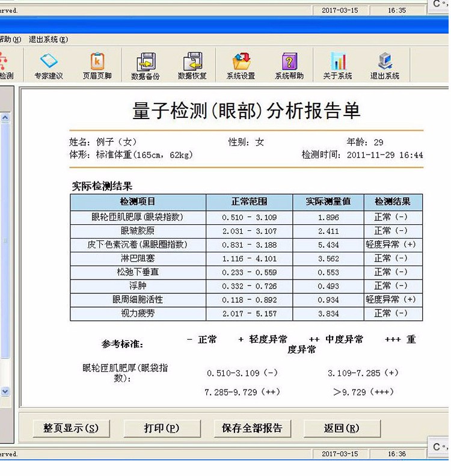
Task: Click the 检测项目 table column header
Action: click(x=138, y=202)
